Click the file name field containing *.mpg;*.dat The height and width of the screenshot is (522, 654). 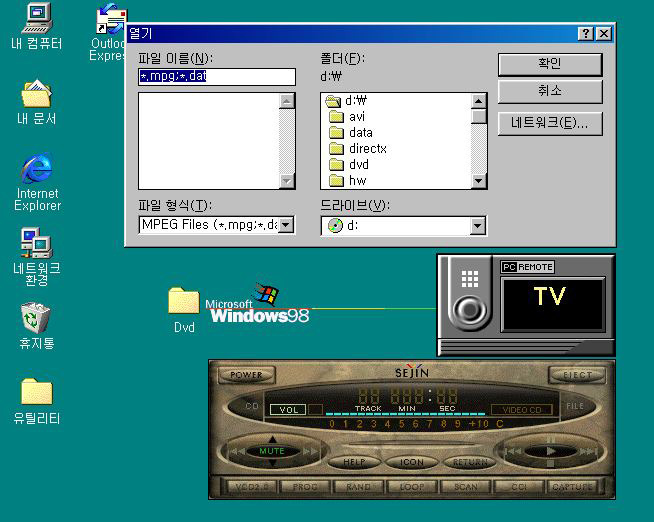[217, 76]
